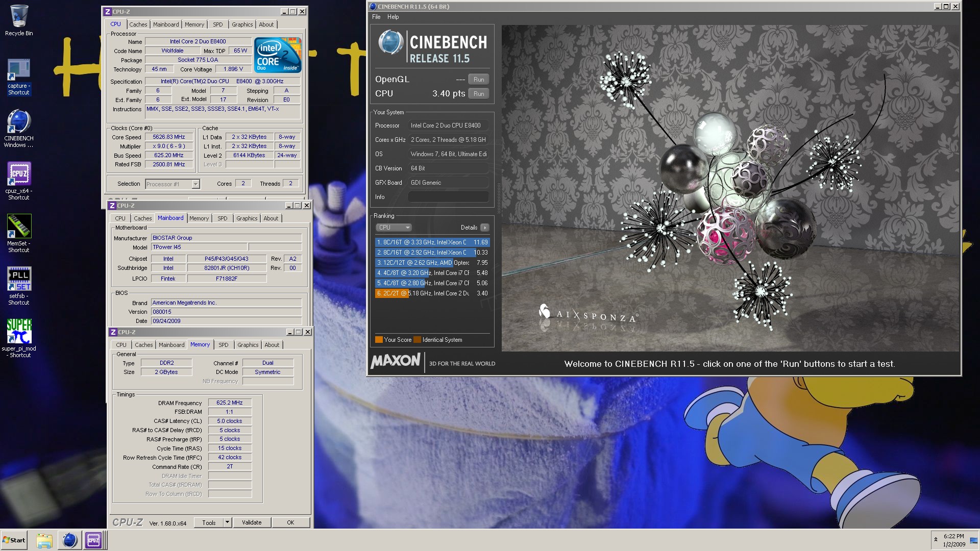Open the File menu in Cinebench
This screenshot has height=551, width=980.
pyautogui.click(x=376, y=17)
